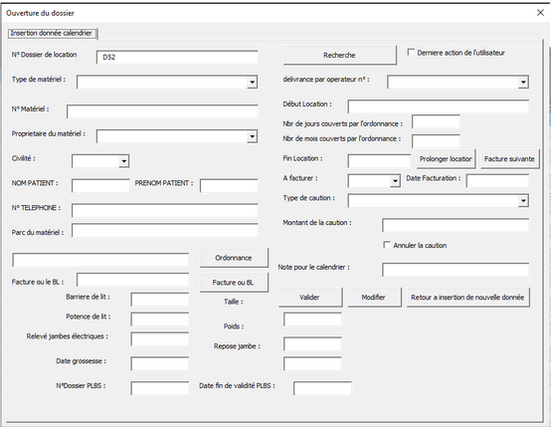Screen dimensions: 551x427
Task: Open the Ordonnance button
Action: [x=234, y=258]
